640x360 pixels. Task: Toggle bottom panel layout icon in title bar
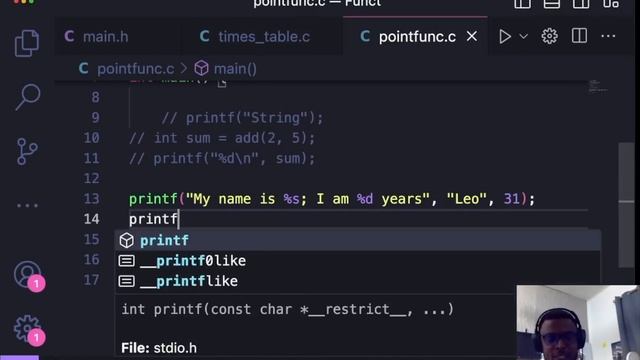(551, 3)
